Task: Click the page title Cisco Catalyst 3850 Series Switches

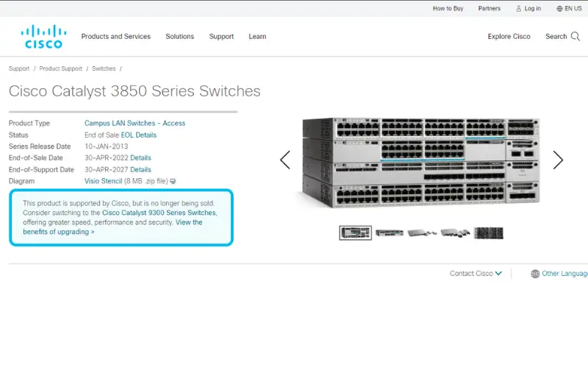Action: pos(135,91)
